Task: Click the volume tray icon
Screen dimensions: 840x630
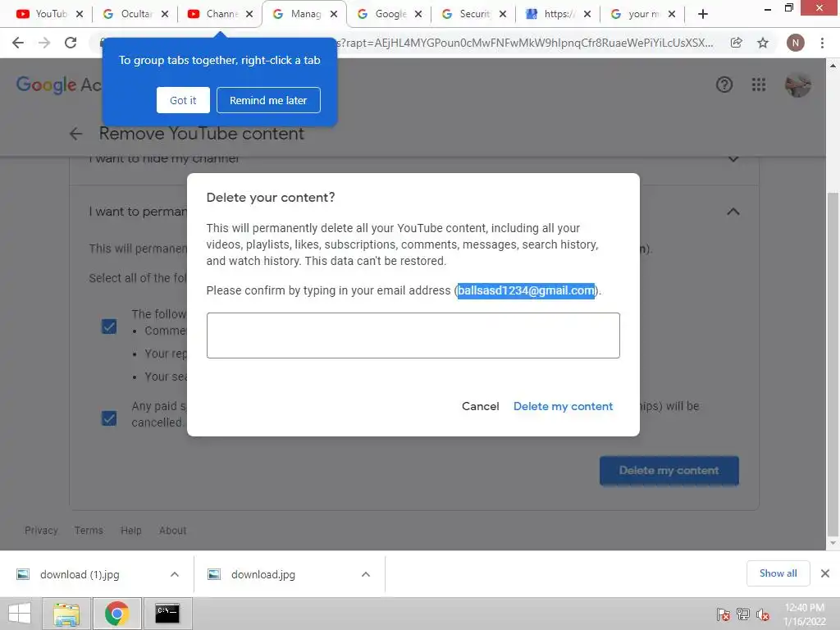Action: (763, 614)
